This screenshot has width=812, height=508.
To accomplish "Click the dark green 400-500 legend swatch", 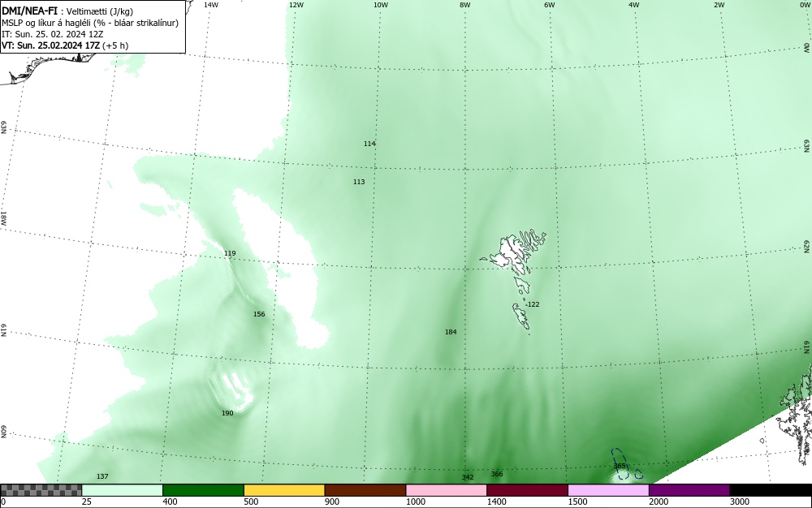I will pyautogui.click(x=203, y=490).
